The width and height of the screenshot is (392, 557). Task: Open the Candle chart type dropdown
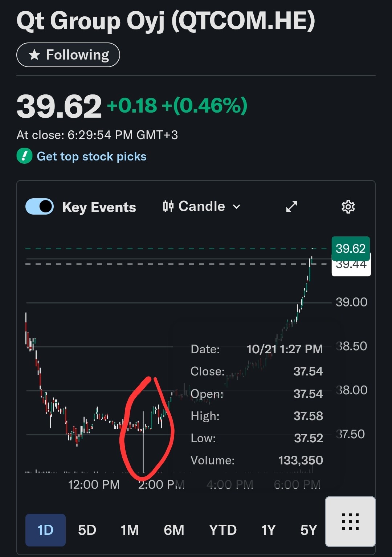[201, 207]
